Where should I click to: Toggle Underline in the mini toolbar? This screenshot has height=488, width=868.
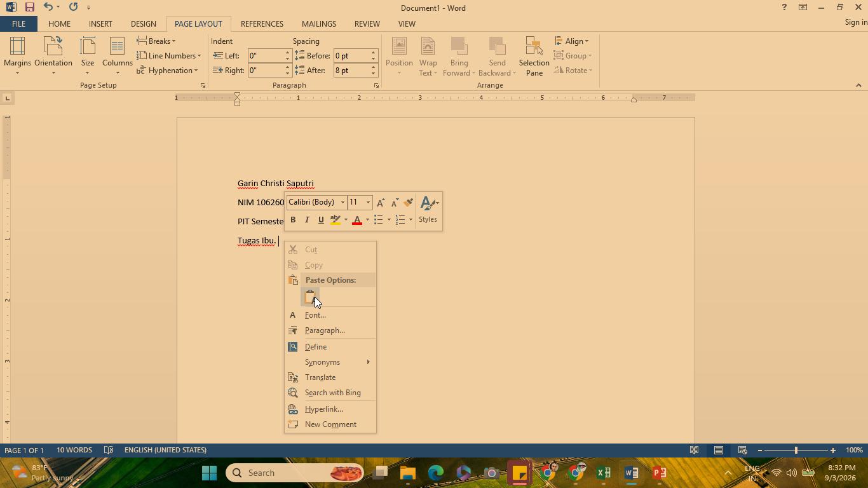click(321, 220)
